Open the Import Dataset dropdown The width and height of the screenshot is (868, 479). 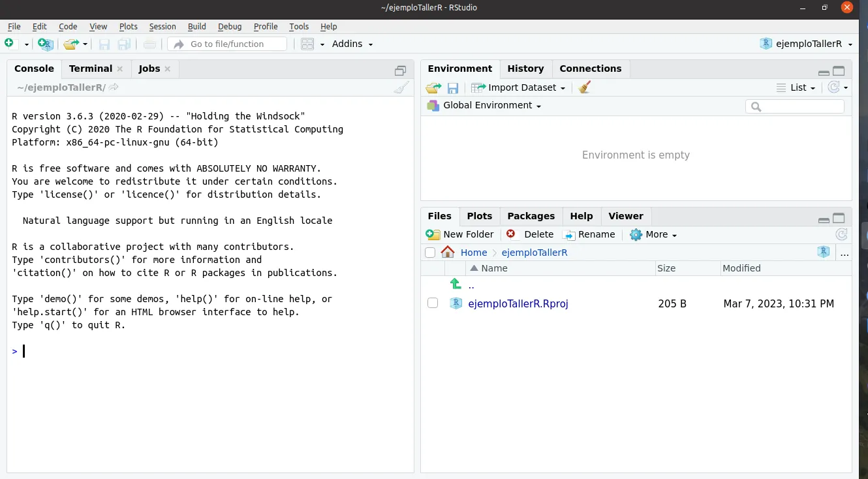pos(519,87)
